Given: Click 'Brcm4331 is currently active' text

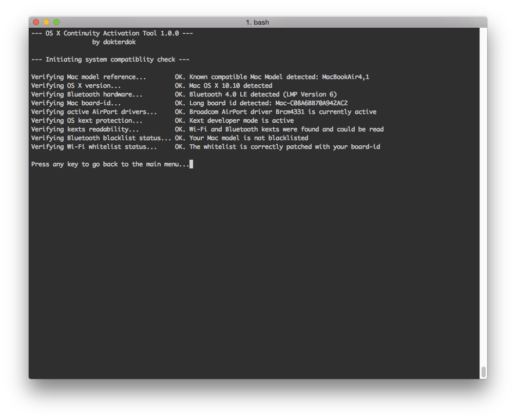Looking at the screenshot, I should (x=326, y=112).
